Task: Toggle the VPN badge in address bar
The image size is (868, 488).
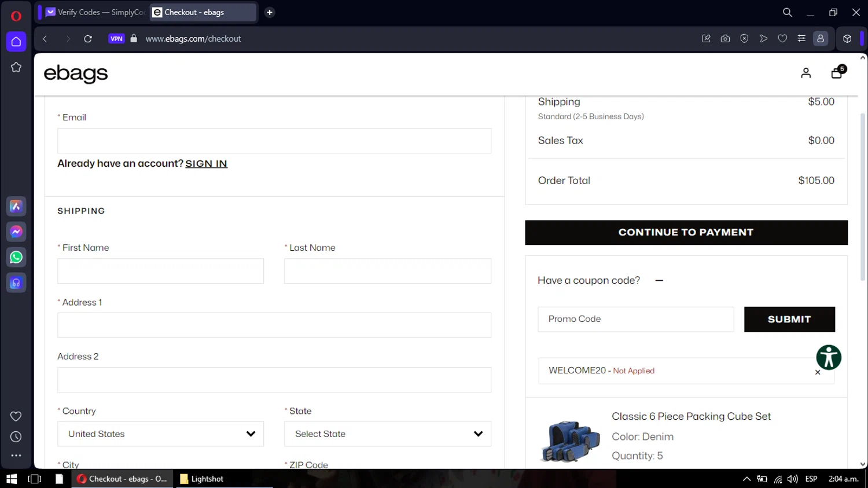Action: 117,39
